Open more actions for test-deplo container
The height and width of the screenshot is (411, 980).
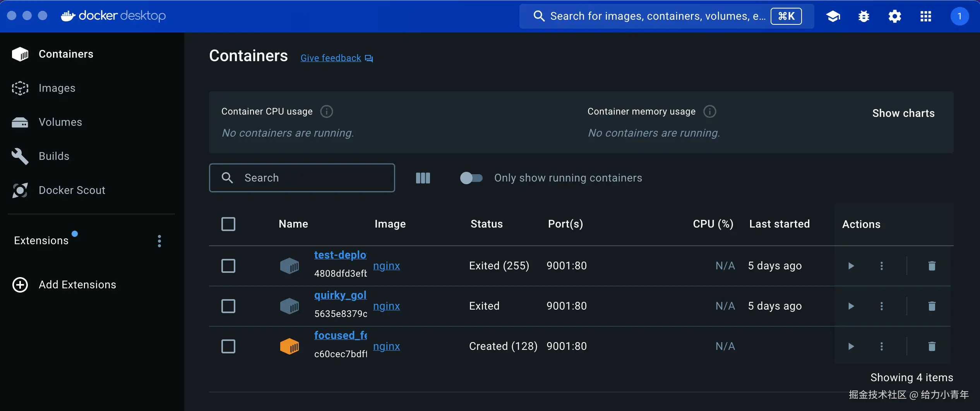[881, 266]
